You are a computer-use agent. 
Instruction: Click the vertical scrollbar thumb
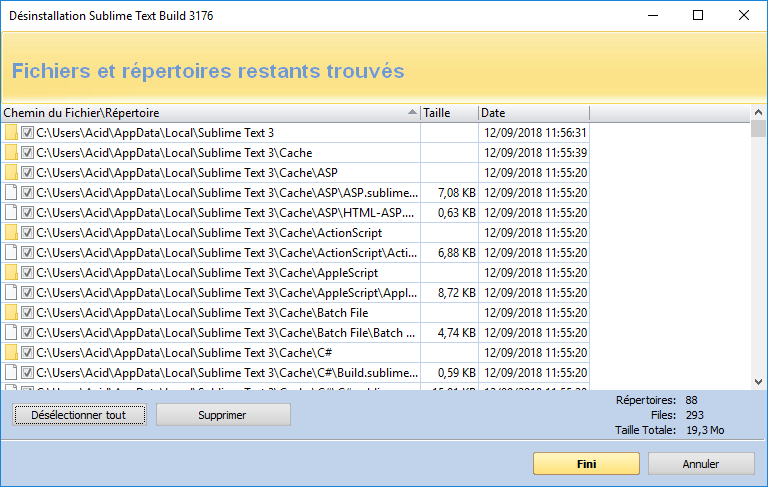(x=758, y=128)
